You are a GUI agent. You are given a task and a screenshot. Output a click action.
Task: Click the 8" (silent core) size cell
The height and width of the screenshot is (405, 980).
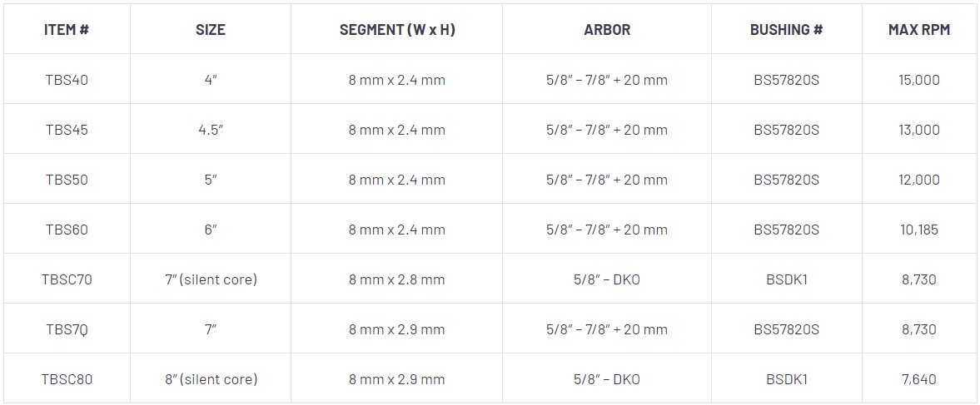coord(211,379)
